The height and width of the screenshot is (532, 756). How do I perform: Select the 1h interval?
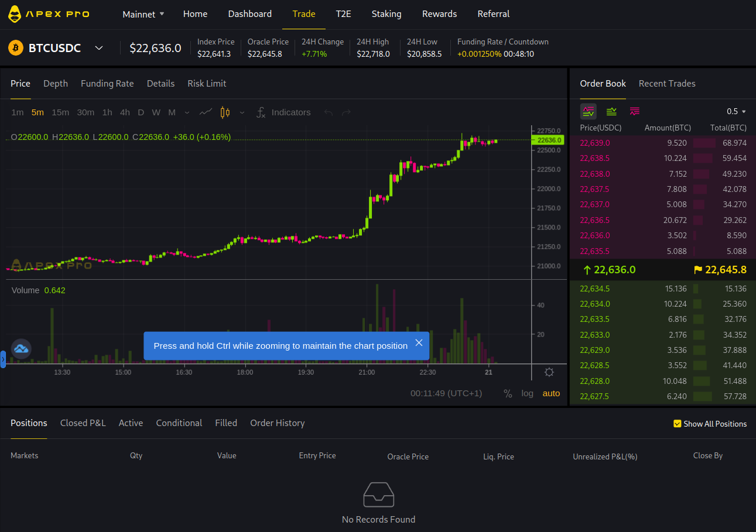[107, 112]
